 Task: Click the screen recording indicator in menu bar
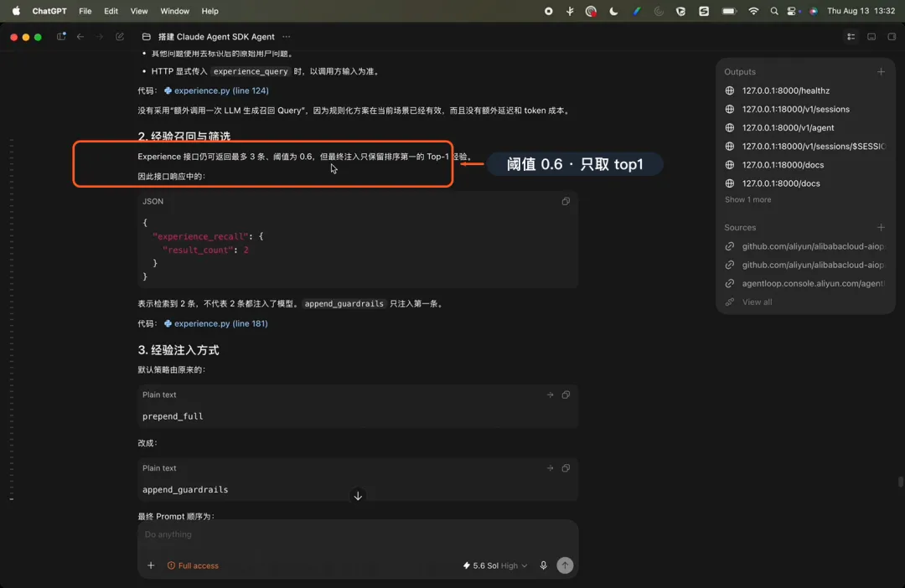(548, 11)
